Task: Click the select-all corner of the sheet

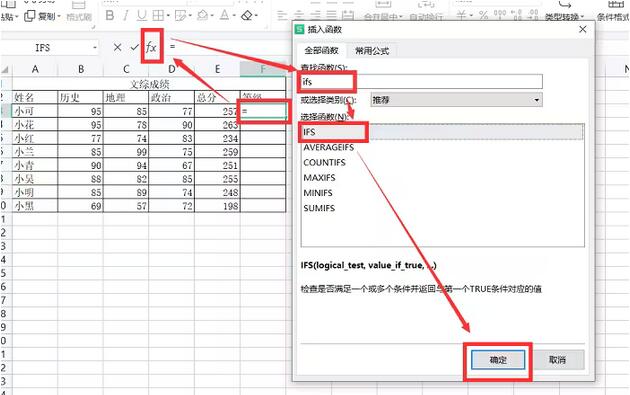Action: 5,70
